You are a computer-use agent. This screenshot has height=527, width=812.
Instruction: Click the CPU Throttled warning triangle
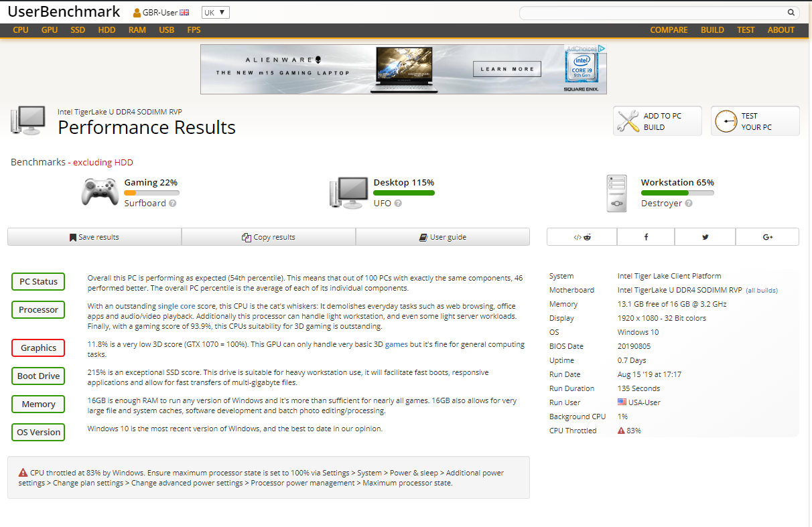click(x=622, y=431)
